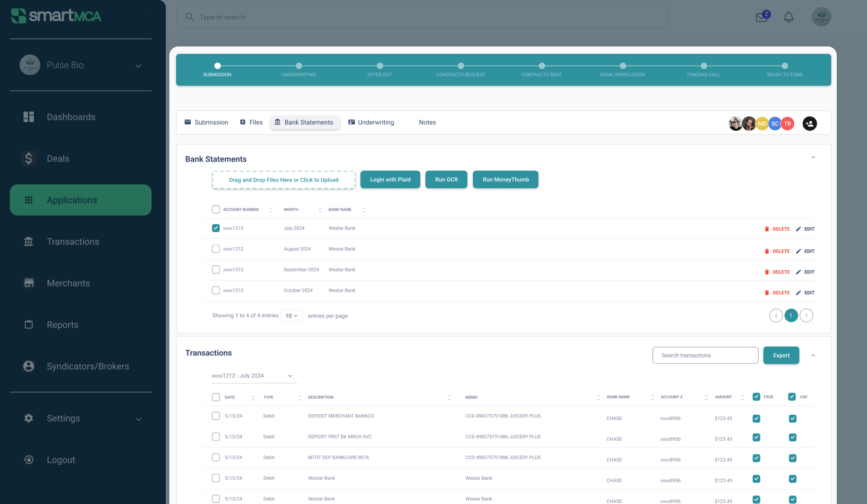
Task: Uncheck the July 2024 statement checkbox
Action: point(216,228)
